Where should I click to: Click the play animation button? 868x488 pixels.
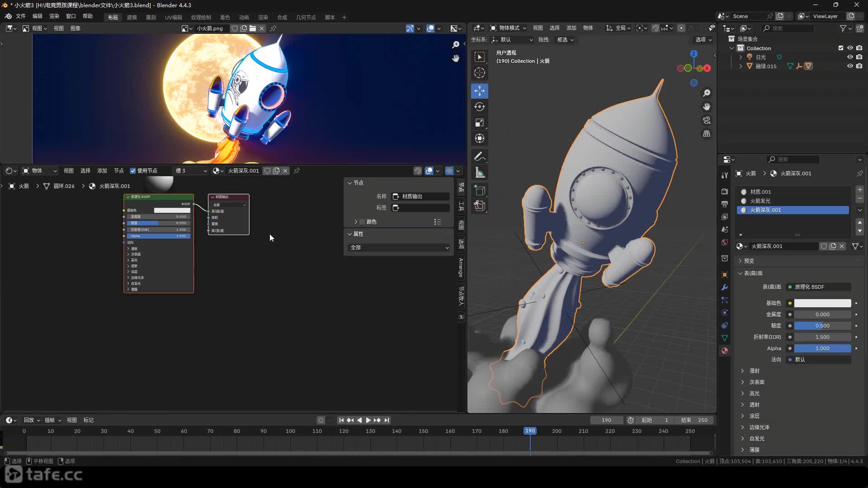point(368,420)
